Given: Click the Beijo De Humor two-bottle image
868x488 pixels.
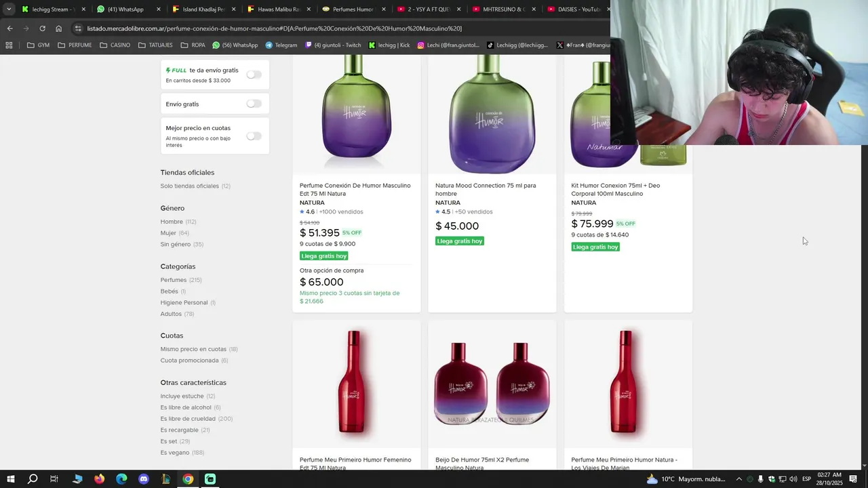Looking at the screenshot, I should pyautogui.click(x=492, y=384).
